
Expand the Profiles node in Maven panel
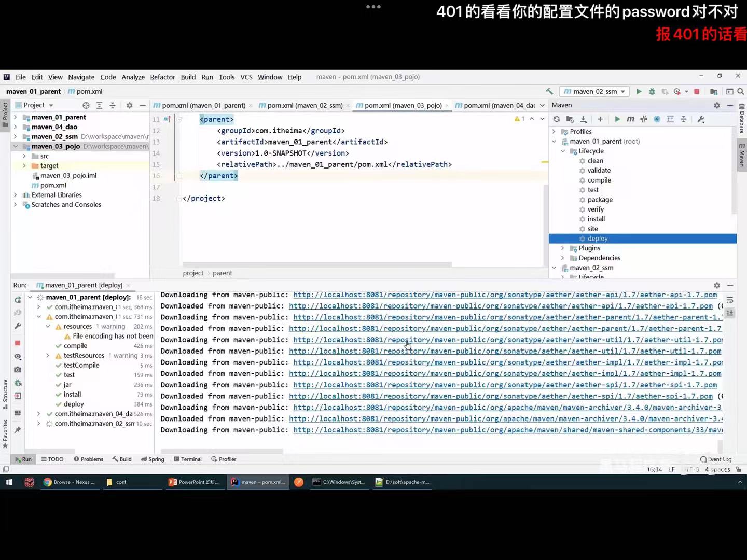point(554,132)
